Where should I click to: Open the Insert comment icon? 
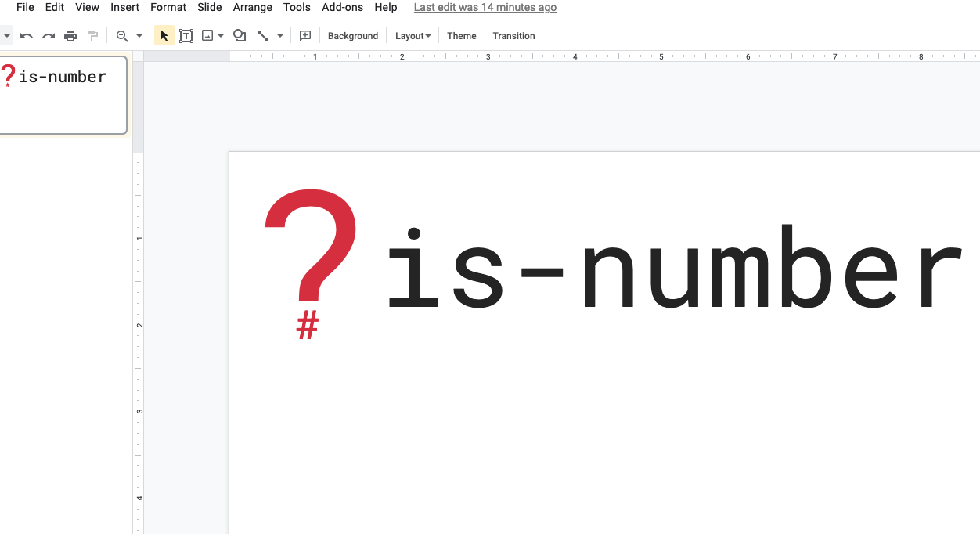(x=304, y=35)
